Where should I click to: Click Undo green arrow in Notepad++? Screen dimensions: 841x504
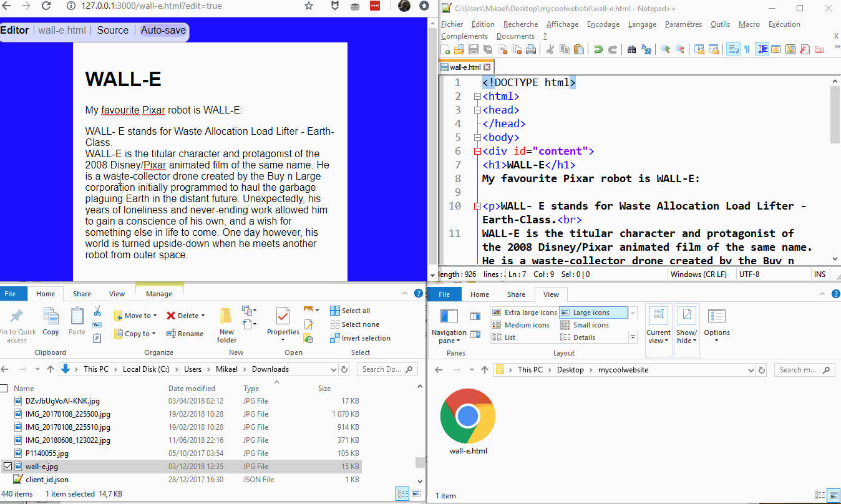[x=598, y=50]
